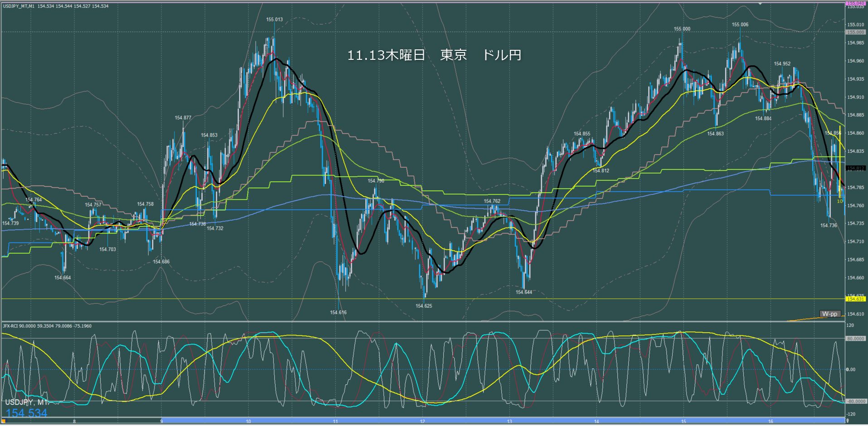Click the gray 155.000 price level tag

(856, 32)
